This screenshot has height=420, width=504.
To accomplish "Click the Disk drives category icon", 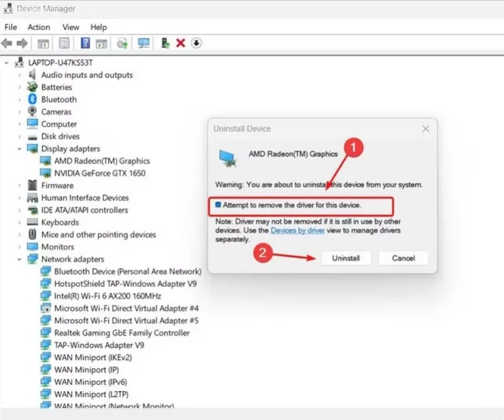I will [x=32, y=137].
